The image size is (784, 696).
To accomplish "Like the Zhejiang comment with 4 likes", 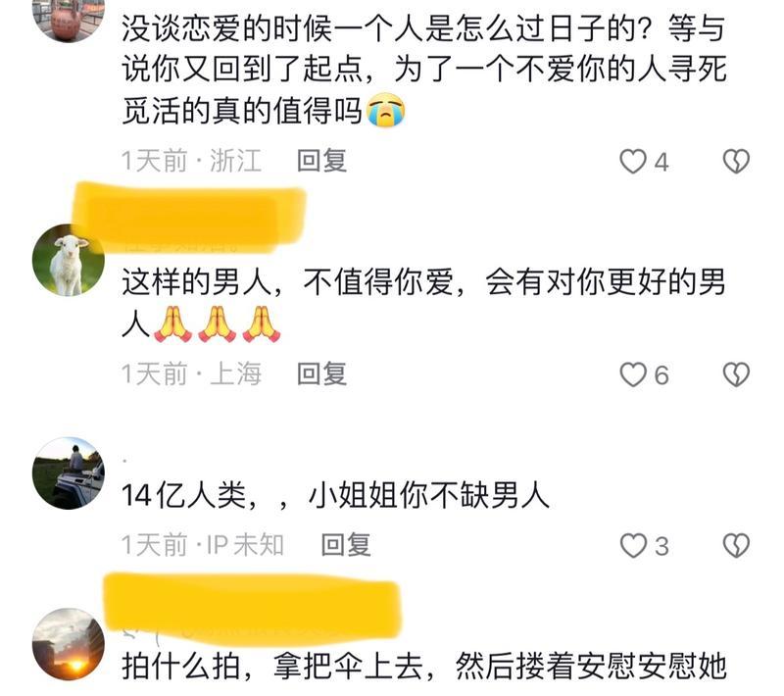I will click(x=633, y=162).
